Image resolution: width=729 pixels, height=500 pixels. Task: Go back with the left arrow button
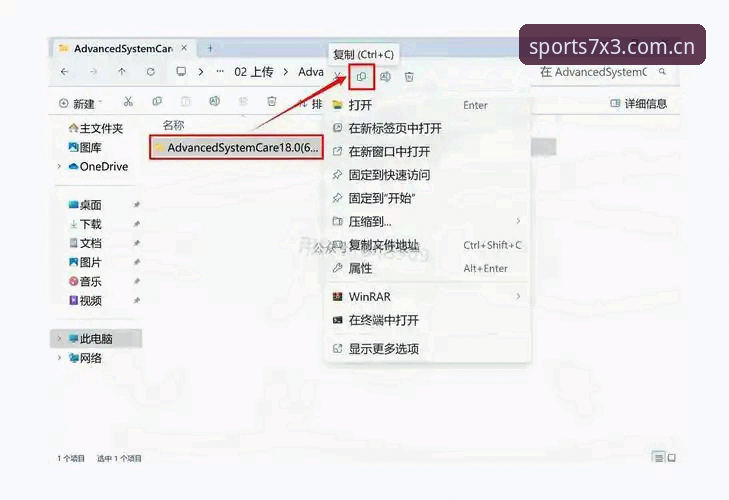click(65, 72)
